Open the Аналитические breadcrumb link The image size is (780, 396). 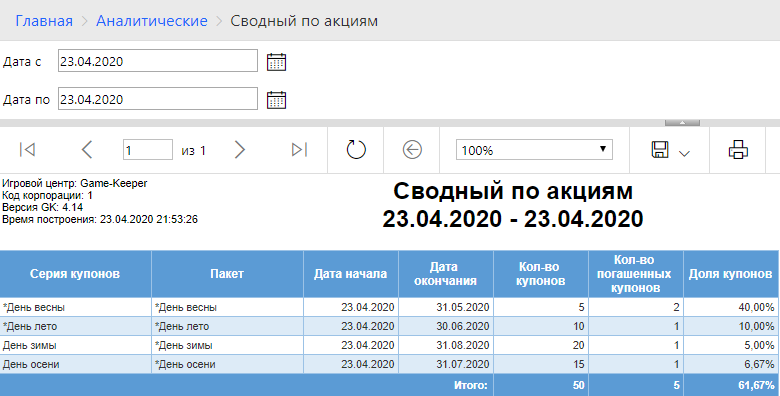coord(152,21)
